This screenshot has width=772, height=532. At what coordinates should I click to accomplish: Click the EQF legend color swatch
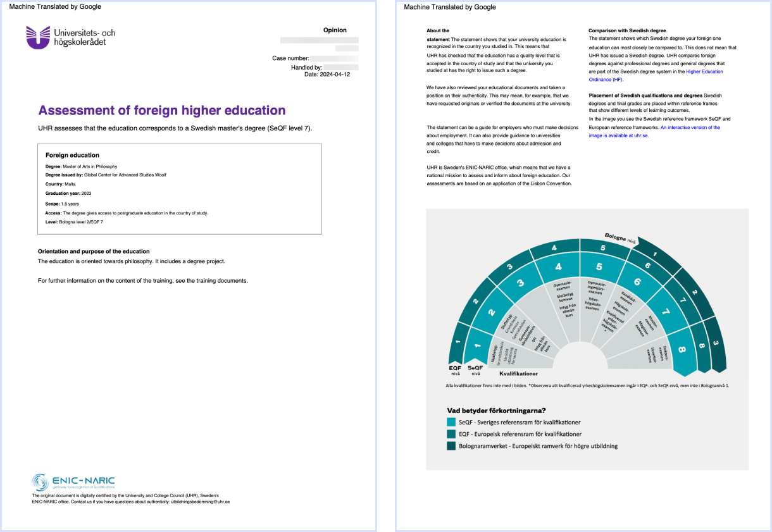pyautogui.click(x=451, y=434)
